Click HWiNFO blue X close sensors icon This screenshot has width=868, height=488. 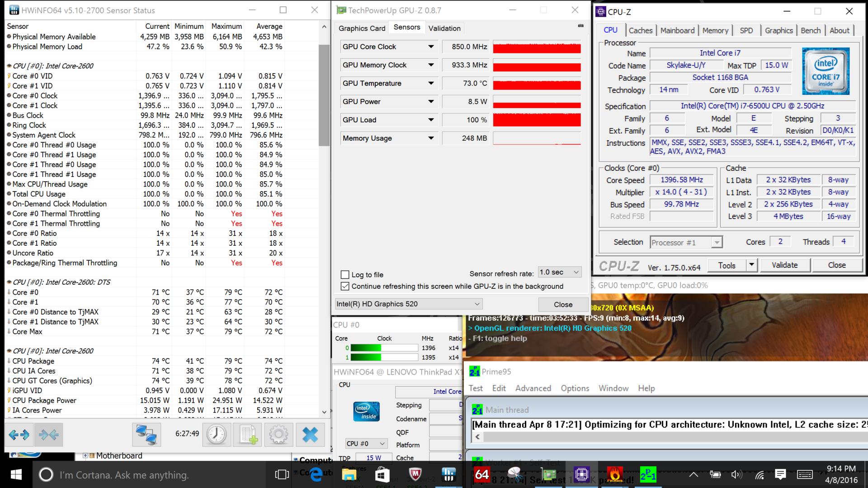310,435
